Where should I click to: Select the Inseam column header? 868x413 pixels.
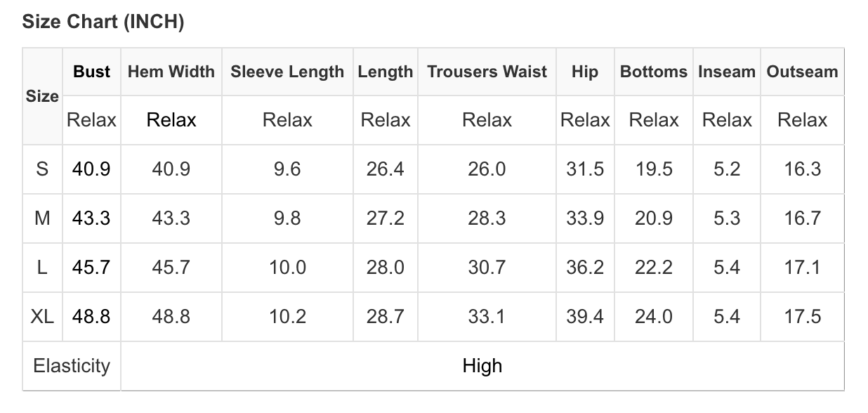point(727,72)
